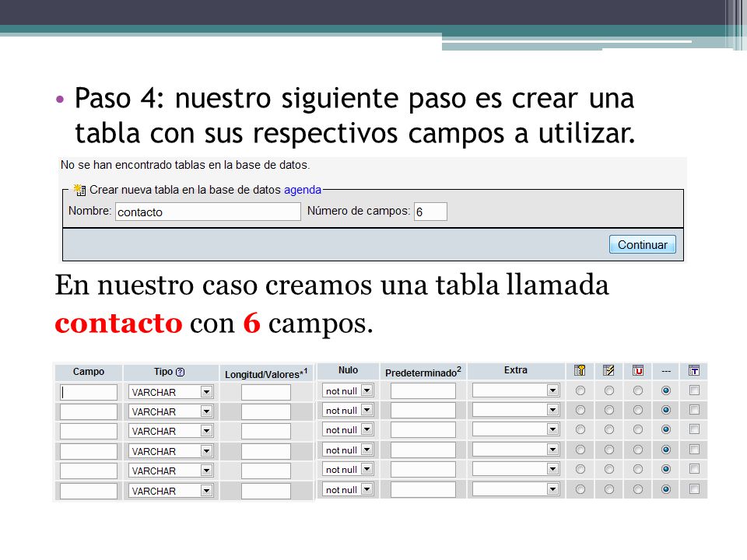The height and width of the screenshot is (560, 747).
Task: Click the Nulo column header
Action: point(349,370)
